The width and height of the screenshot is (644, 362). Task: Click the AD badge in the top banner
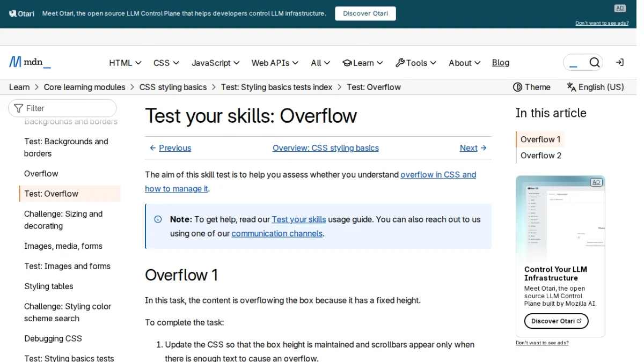[x=620, y=8]
